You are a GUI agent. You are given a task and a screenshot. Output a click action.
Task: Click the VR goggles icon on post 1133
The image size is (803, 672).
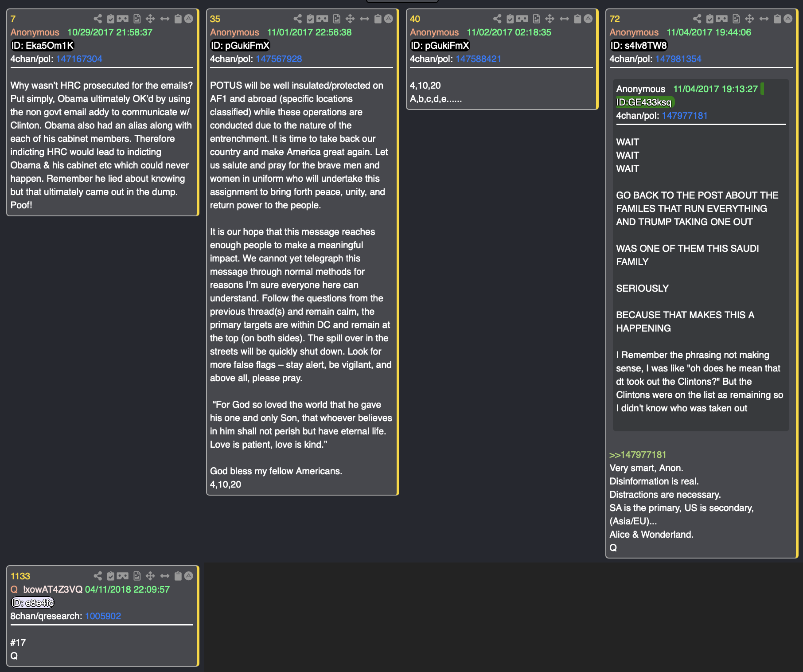click(x=123, y=576)
